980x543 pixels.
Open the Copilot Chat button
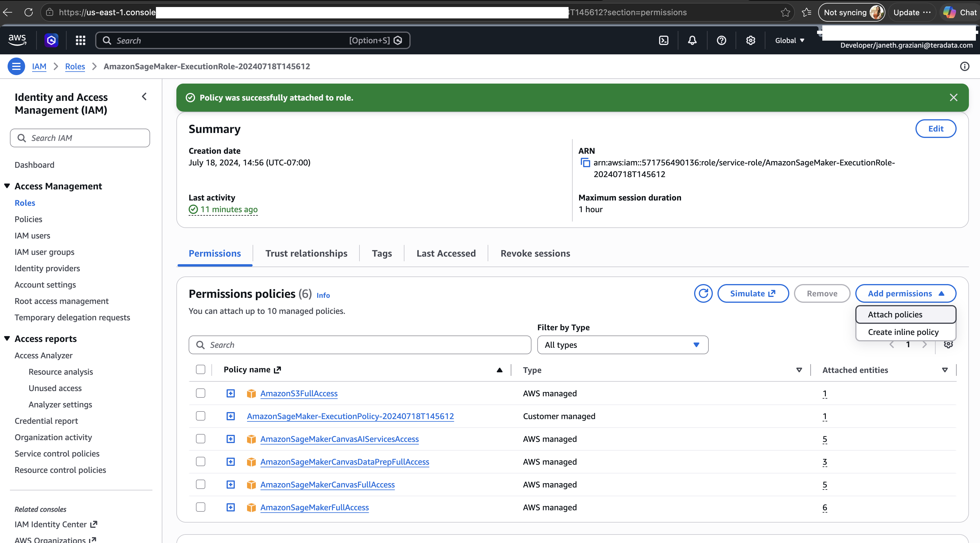tap(960, 12)
